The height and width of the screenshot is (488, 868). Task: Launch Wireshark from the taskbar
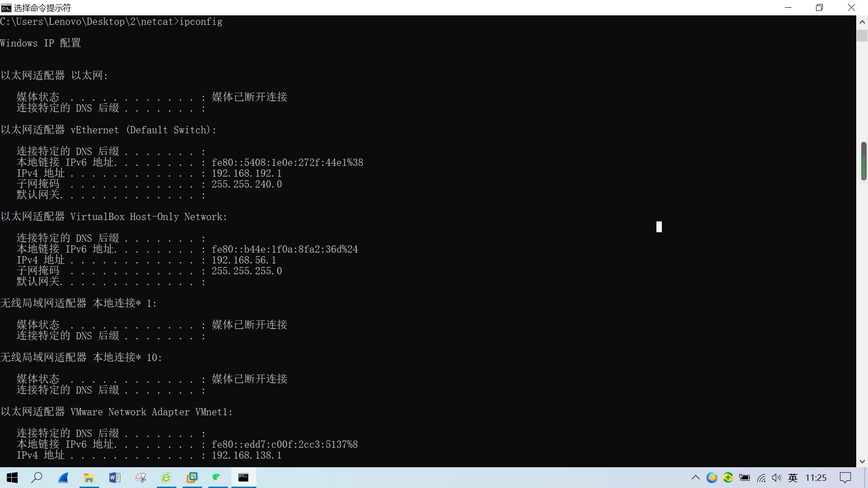click(x=63, y=478)
